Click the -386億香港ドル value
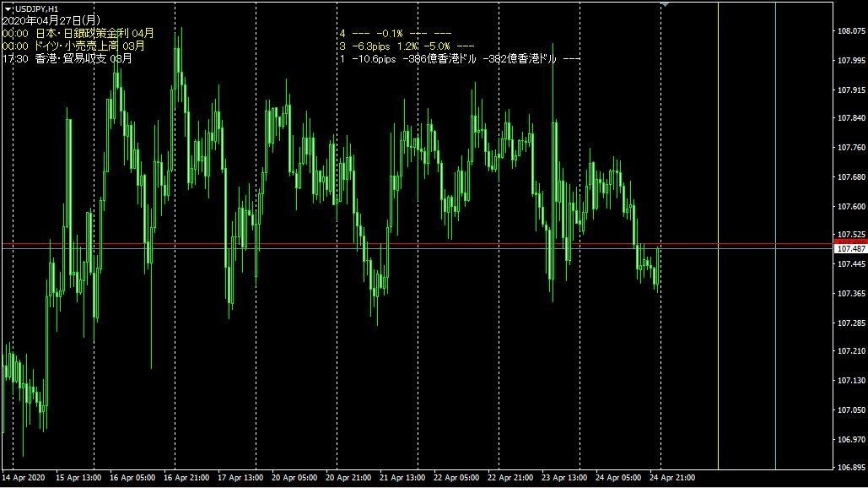The width and height of the screenshot is (868, 488). 439,59
